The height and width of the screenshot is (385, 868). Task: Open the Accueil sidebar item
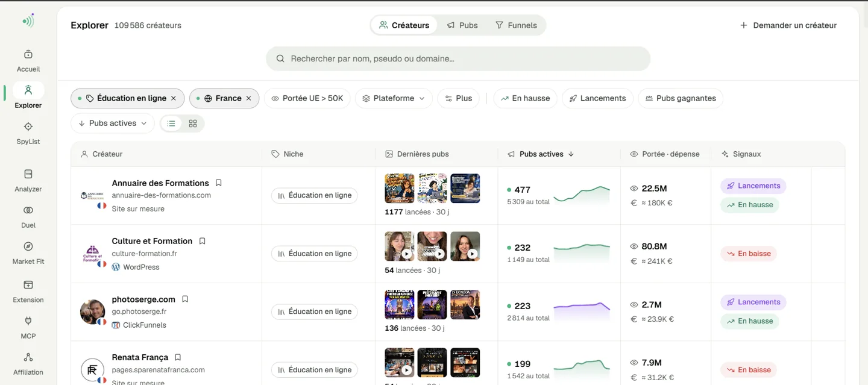coord(28,61)
